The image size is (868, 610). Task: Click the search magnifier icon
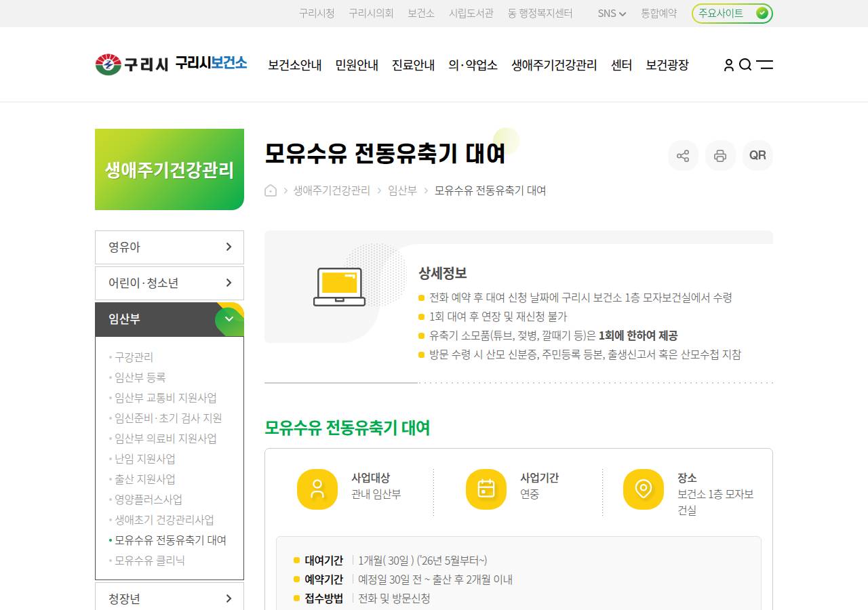[745, 65]
